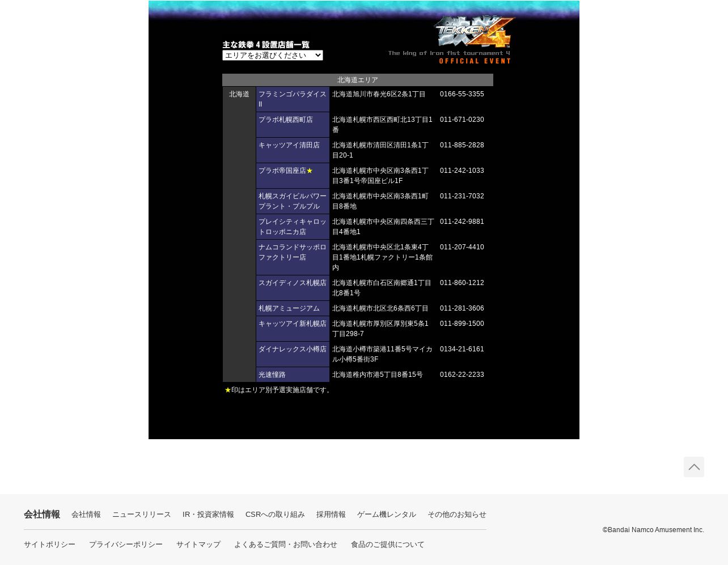Click address of 帝国座ビル1F
The image size is (728, 565).
380,176
